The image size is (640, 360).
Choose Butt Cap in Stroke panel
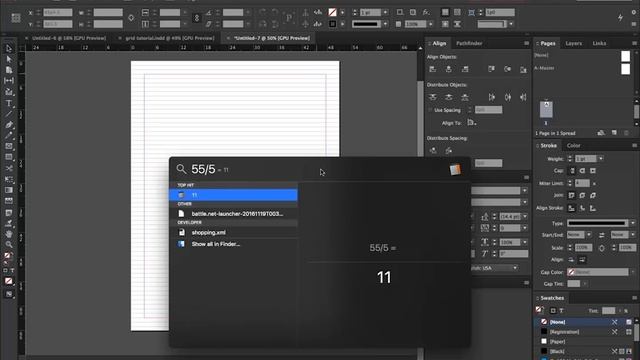point(572,171)
